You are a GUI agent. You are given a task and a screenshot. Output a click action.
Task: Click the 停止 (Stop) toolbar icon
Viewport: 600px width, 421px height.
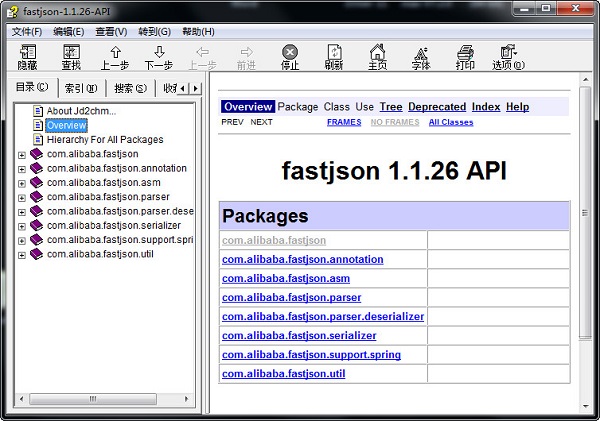pyautogui.click(x=290, y=56)
